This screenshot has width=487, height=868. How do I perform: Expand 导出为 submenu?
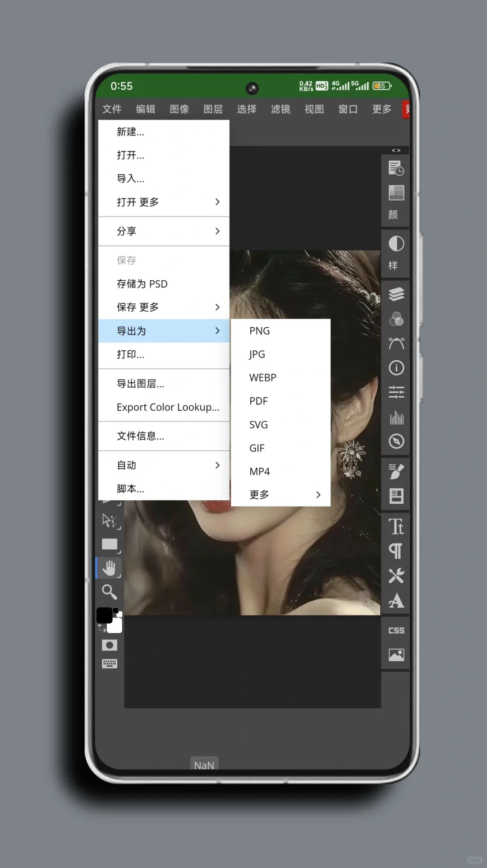(164, 330)
